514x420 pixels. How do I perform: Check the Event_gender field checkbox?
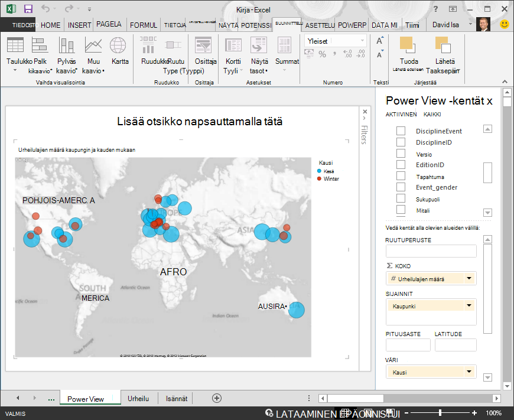pos(401,187)
